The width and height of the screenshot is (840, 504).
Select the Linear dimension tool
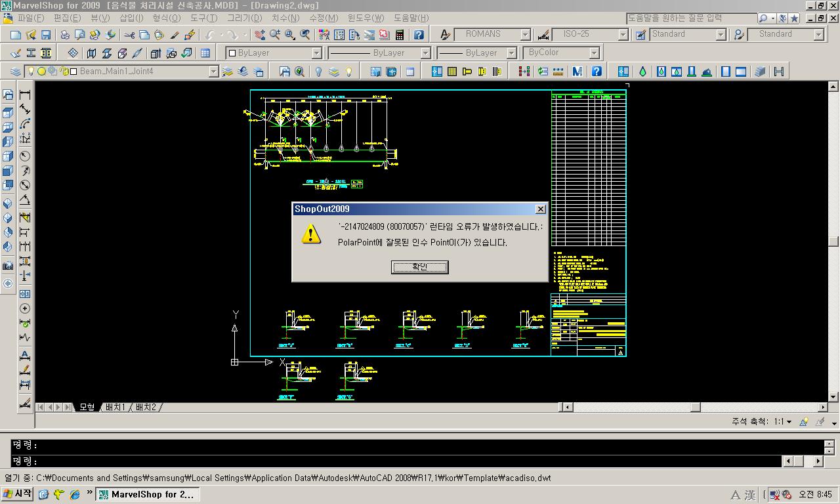point(25,94)
